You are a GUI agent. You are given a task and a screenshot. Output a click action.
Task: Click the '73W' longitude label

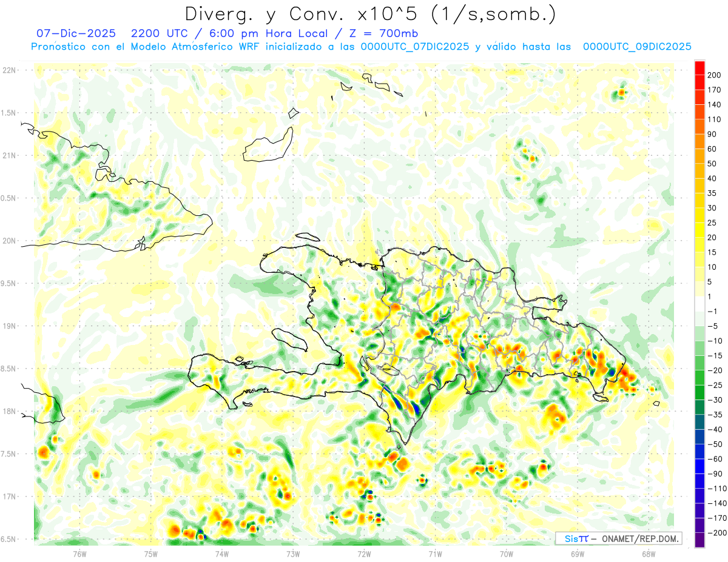(293, 554)
